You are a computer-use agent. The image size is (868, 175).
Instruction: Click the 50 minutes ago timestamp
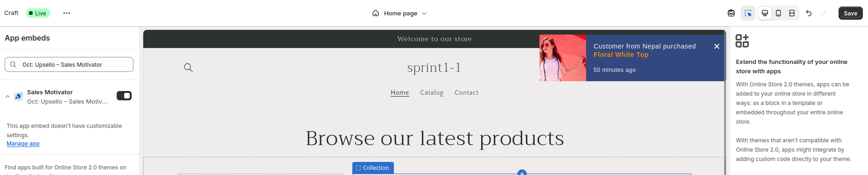click(x=615, y=70)
